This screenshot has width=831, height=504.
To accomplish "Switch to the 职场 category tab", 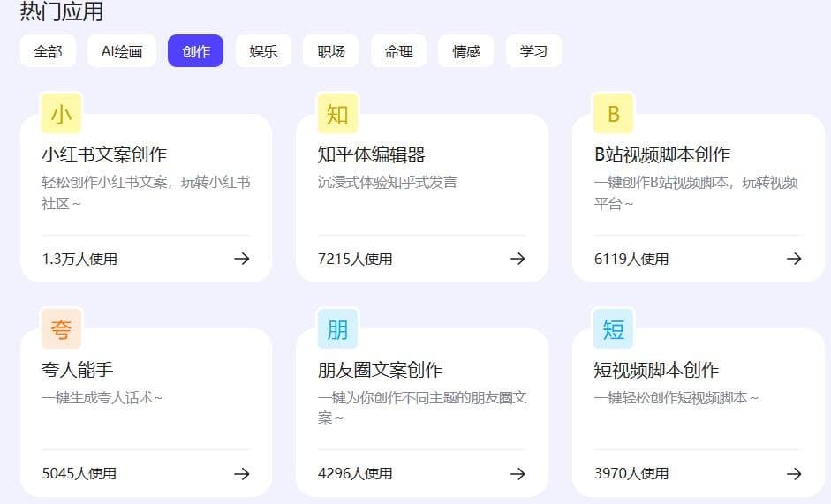I will pyautogui.click(x=330, y=51).
